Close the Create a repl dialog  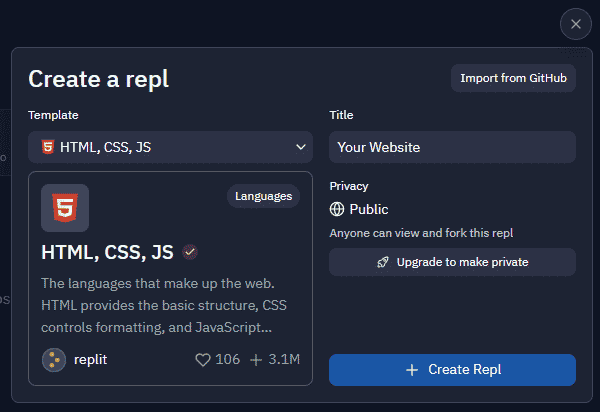(x=576, y=24)
